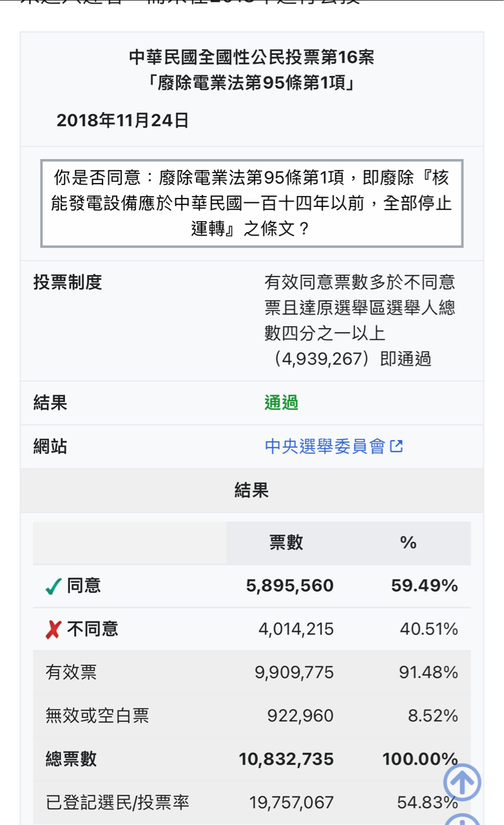The image size is (504, 825).
Task: Click the 同意 vote count 5,895,560
Action: click(290, 586)
